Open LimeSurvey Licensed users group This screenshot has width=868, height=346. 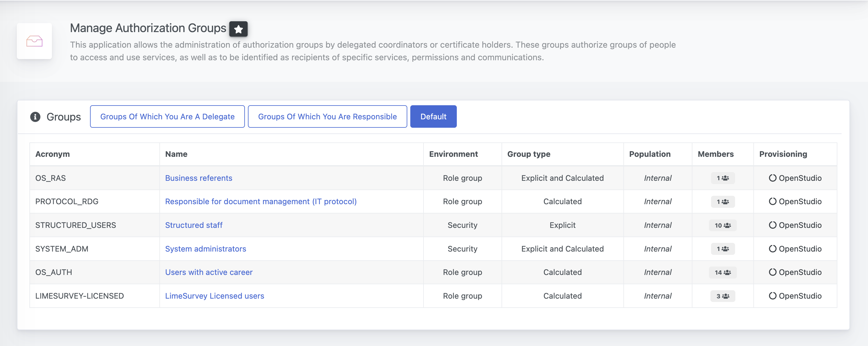tap(215, 296)
